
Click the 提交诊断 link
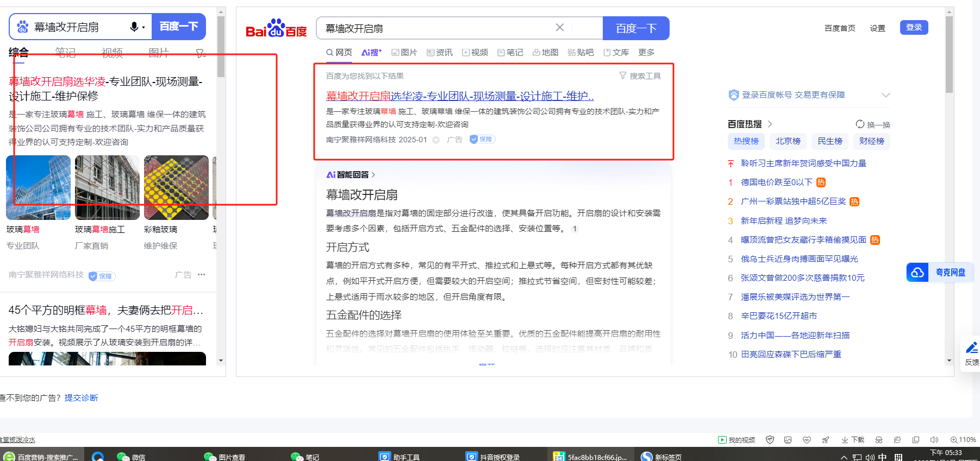tap(82, 398)
